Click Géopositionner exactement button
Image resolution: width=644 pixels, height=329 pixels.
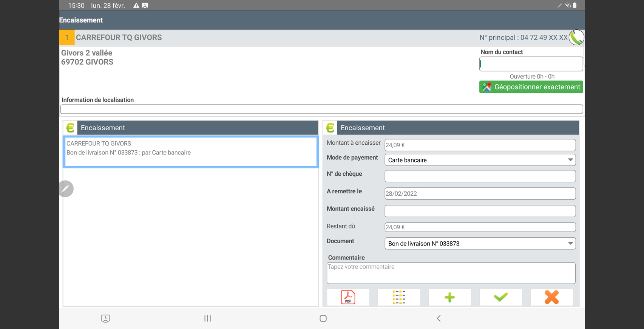click(531, 87)
